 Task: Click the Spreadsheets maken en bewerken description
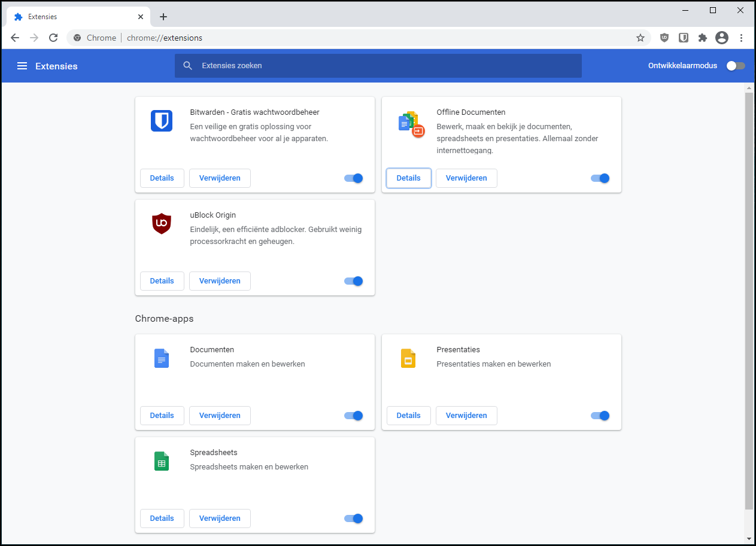point(249,466)
